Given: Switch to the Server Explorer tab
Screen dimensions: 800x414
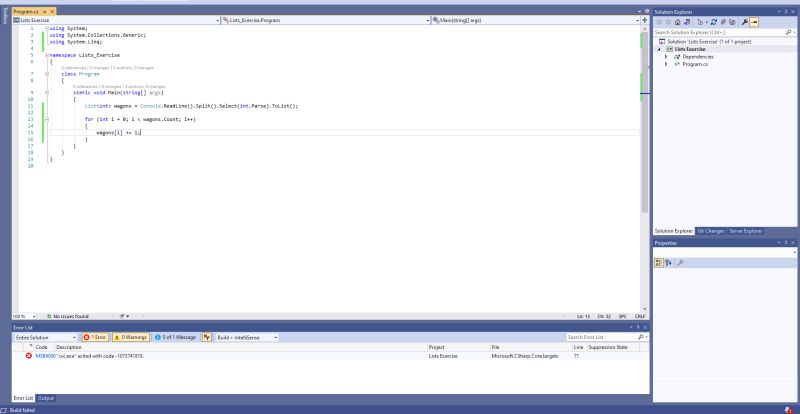Looking at the screenshot, I should tap(745, 231).
